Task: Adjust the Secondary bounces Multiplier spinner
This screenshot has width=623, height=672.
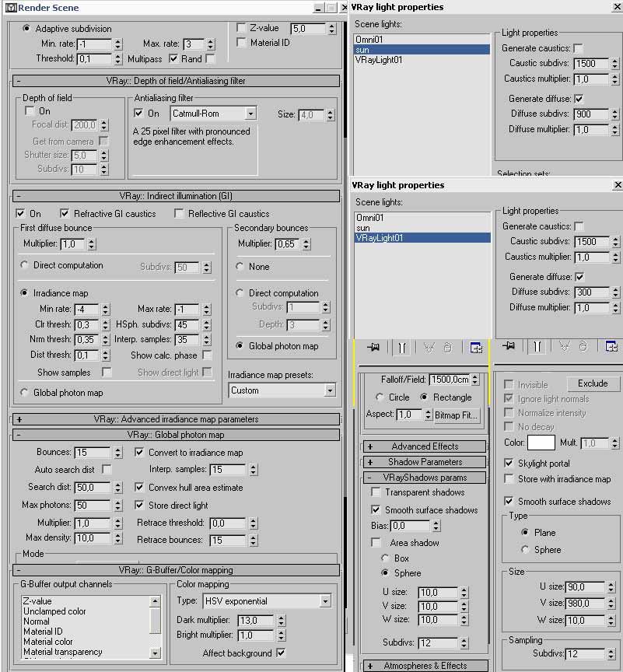Action: [306, 244]
